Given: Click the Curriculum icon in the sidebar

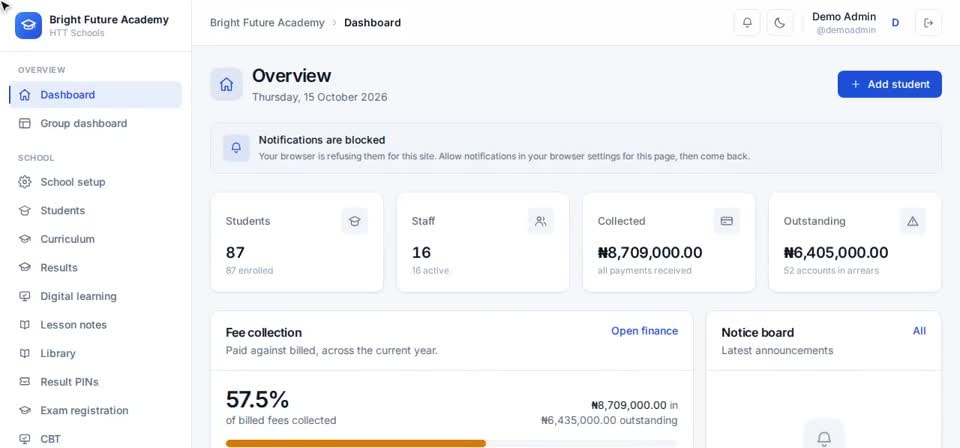Looking at the screenshot, I should (24, 239).
